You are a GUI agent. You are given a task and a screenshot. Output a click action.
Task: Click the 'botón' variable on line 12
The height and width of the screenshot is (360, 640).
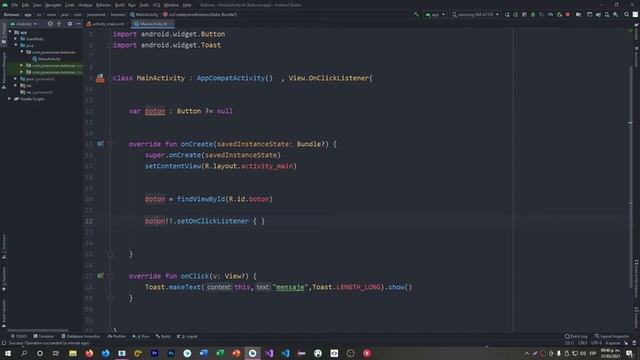(155, 111)
